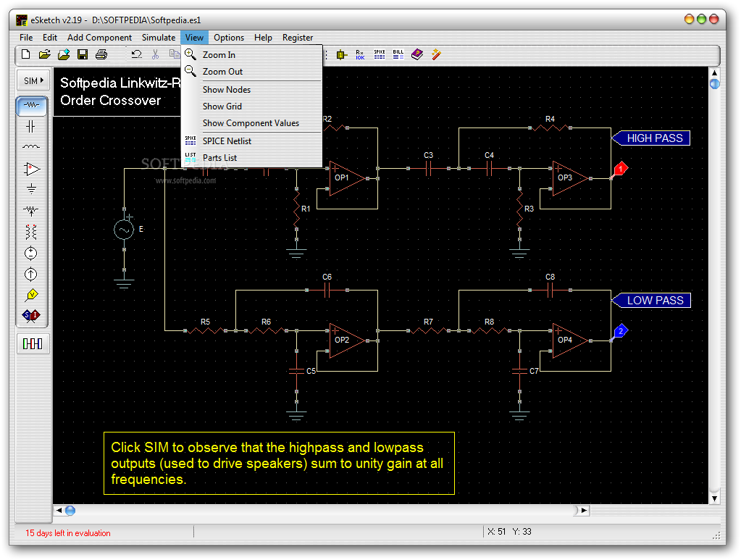
Task: Open the Register menu
Action: click(298, 38)
